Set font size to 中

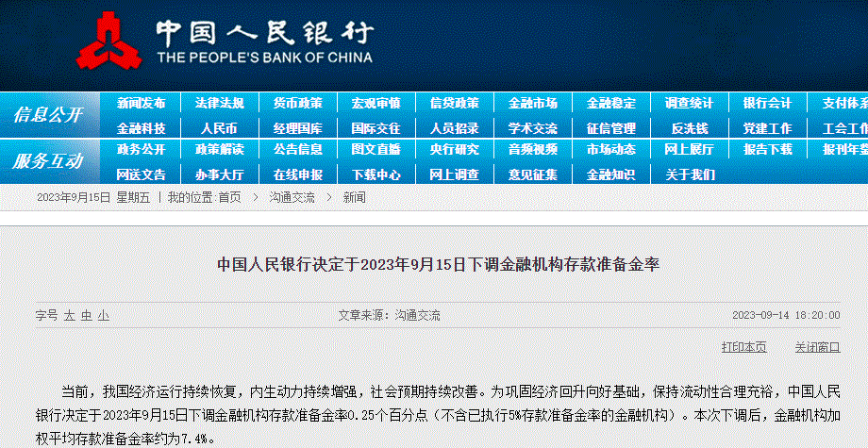[x=87, y=316]
